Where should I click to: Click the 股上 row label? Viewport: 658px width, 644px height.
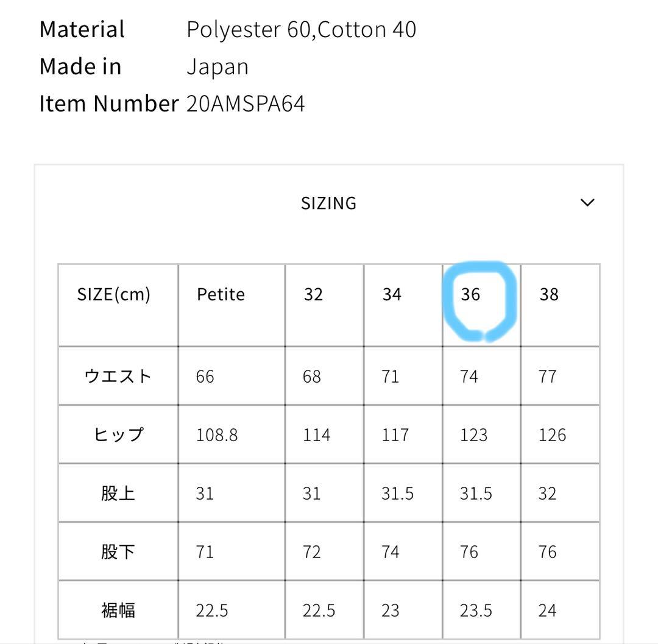(117, 493)
